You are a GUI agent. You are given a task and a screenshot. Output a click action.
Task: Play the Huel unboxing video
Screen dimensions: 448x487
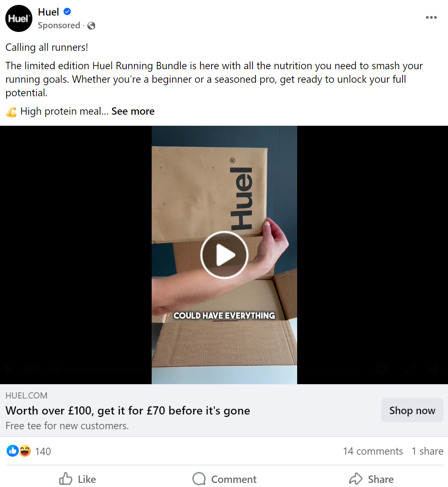click(x=224, y=255)
